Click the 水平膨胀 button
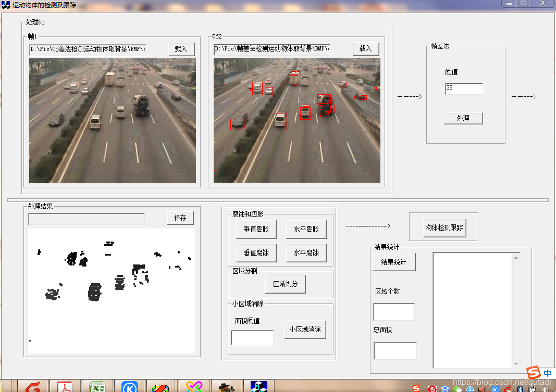The height and width of the screenshot is (392, 556). pyautogui.click(x=306, y=229)
